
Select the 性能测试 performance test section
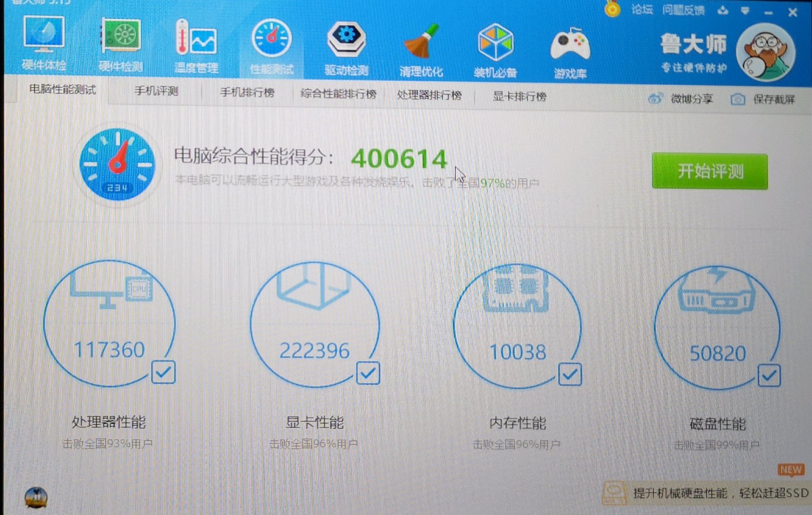(x=272, y=47)
